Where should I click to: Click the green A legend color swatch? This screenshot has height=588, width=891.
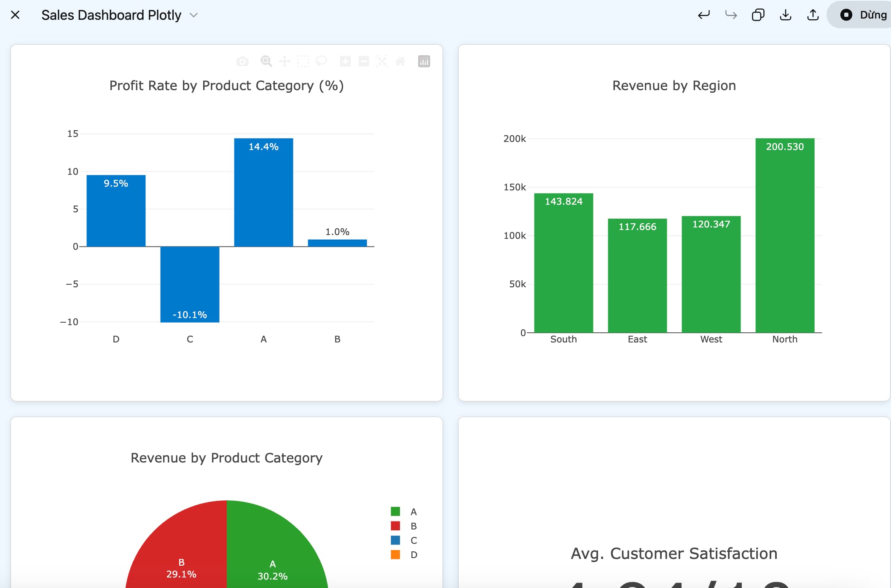(x=395, y=512)
